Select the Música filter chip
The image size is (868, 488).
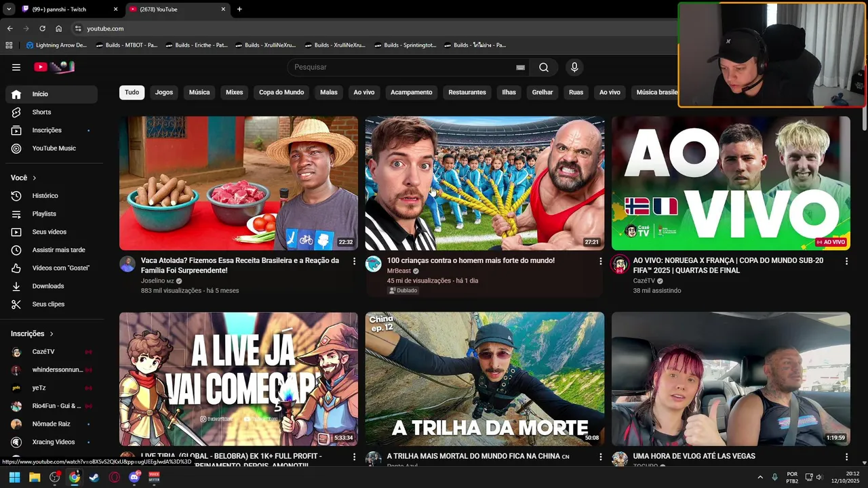199,92
